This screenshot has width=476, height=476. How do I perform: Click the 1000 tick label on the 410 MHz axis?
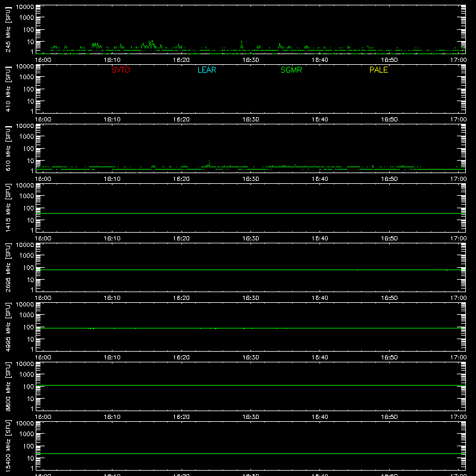click(x=27, y=77)
